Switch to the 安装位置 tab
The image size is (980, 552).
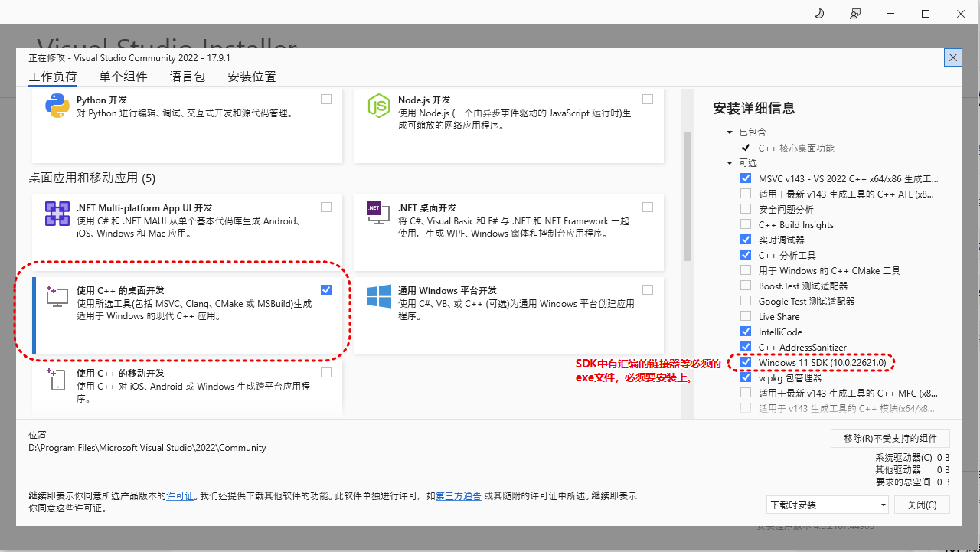pos(252,77)
